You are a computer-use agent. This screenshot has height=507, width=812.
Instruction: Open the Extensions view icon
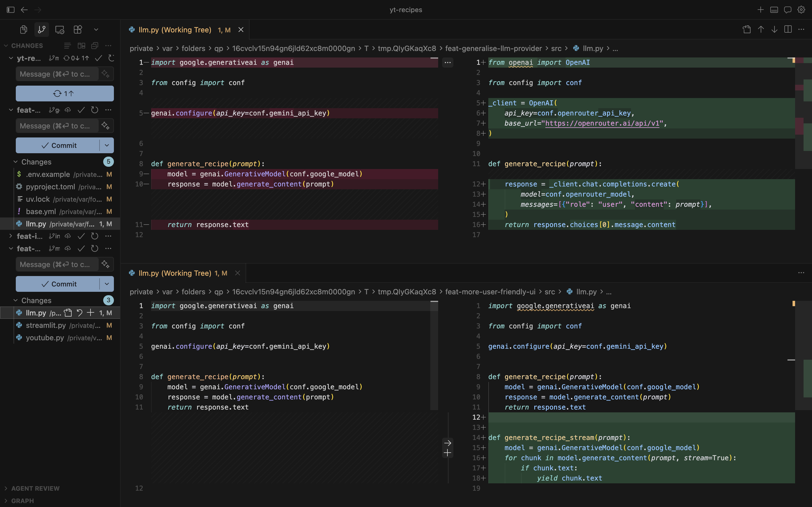pos(78,30)
